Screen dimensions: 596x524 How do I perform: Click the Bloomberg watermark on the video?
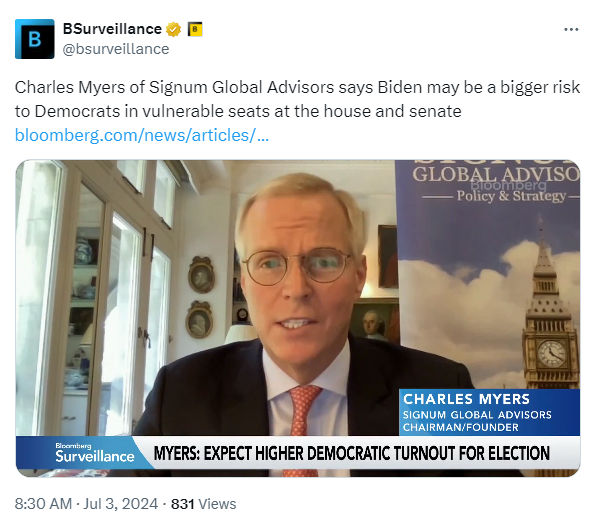(x=509, y=185)
